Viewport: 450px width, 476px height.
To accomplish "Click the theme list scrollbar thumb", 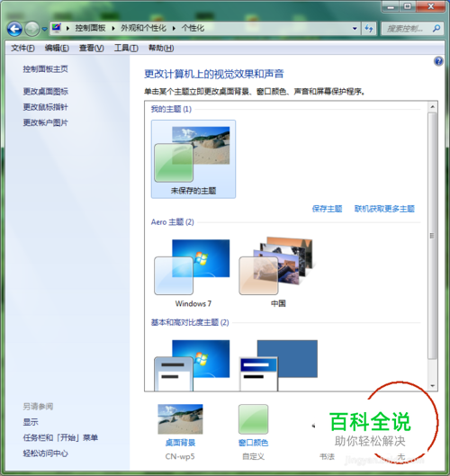I will coord(432,236).
